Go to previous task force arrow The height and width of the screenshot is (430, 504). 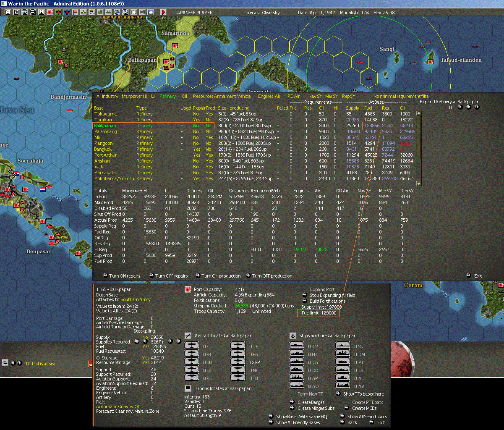point(13,363)
